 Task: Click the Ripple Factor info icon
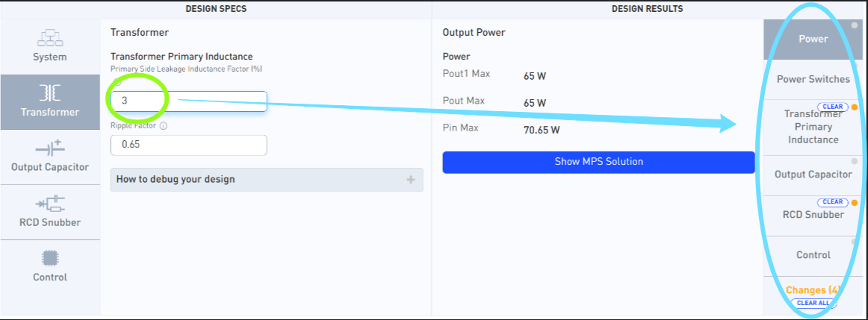click(164, 125)
